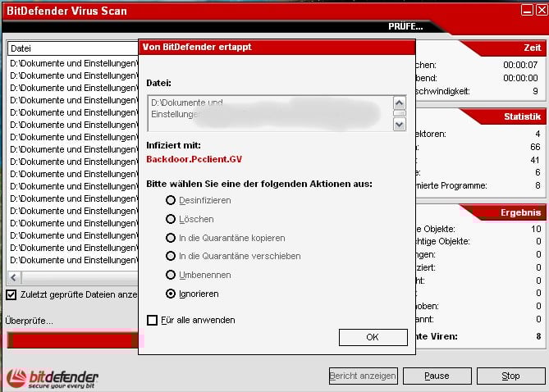
Task: Click the last file row in the list
Action: click(74, 260)
